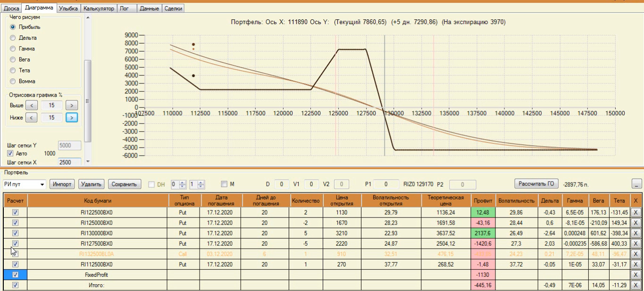This screenshot has height=291, width=644.
Task: Toggle the checkbox for RI127500BX0 row
Action: tap(15, 243)
